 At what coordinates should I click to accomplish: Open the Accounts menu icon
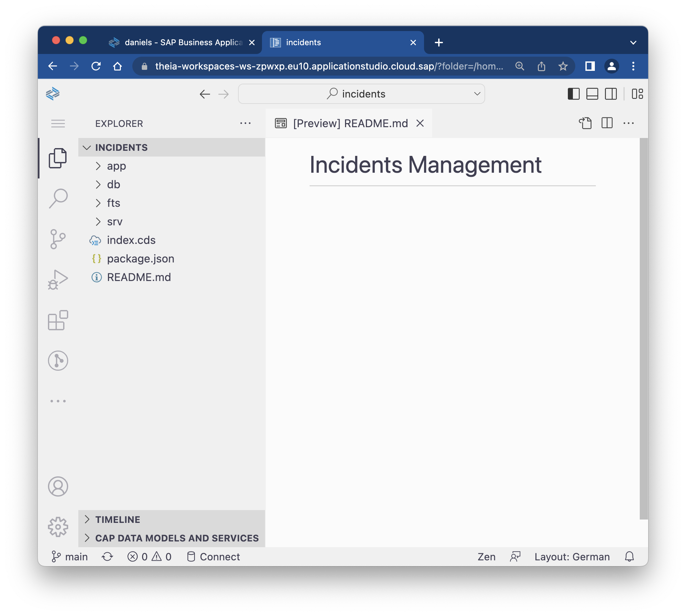click(58, 487)
